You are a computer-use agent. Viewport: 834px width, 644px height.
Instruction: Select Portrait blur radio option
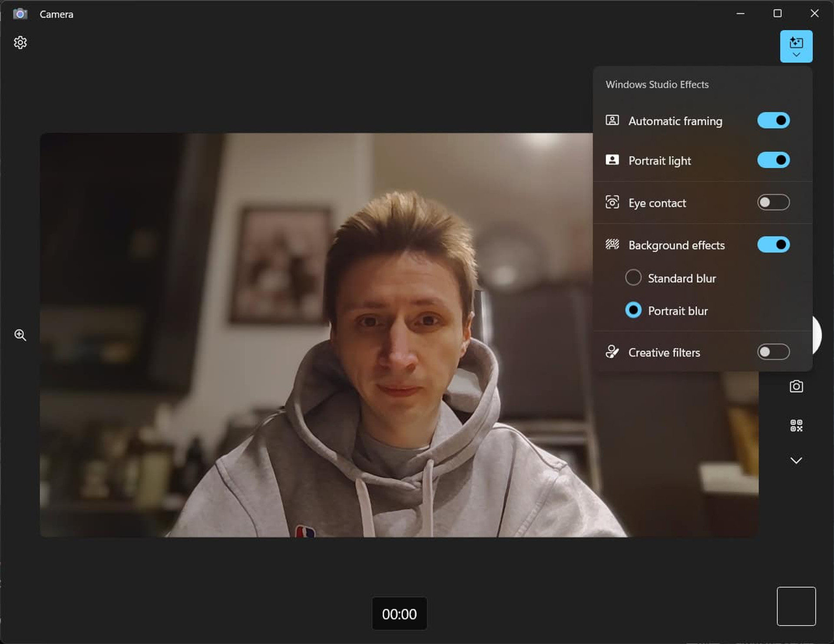(633, 310)
